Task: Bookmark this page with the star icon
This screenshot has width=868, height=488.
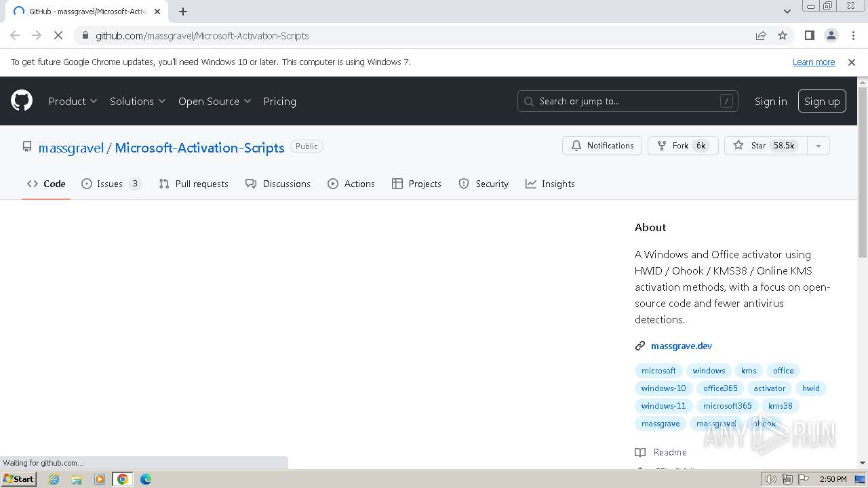Action: click(x=783, y=35)
